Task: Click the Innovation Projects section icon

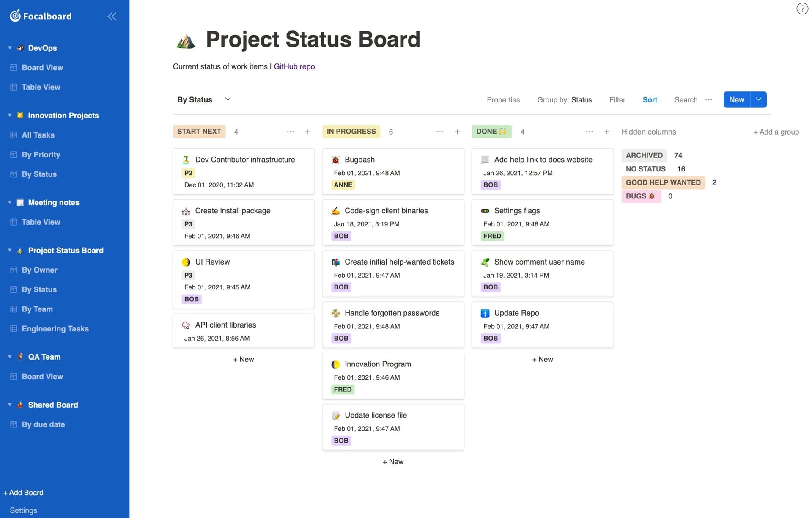Action: click(x=19, y=115)
